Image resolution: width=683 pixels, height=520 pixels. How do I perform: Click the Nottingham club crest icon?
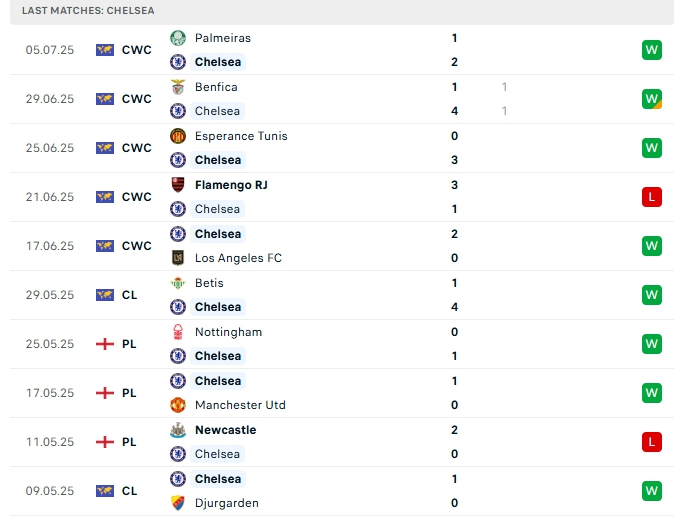click(178, 332)
